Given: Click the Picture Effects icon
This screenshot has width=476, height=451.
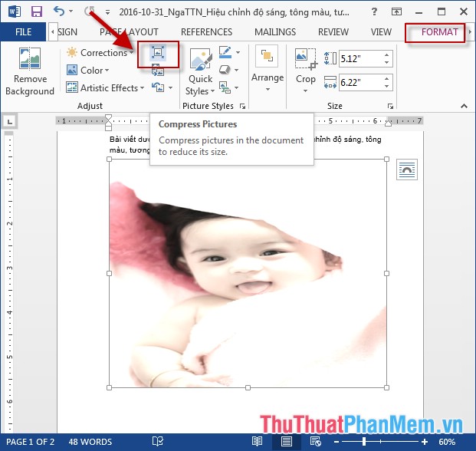Looking at the screenshot, I should pos(225,70).
